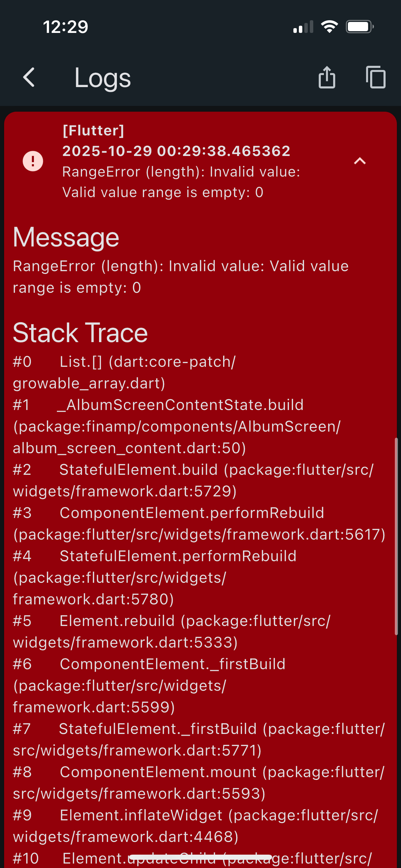The height and width of the screenshot is (868, 401).
Task: Tap the 12:29 clock in status bar
Action: (65, 27)
